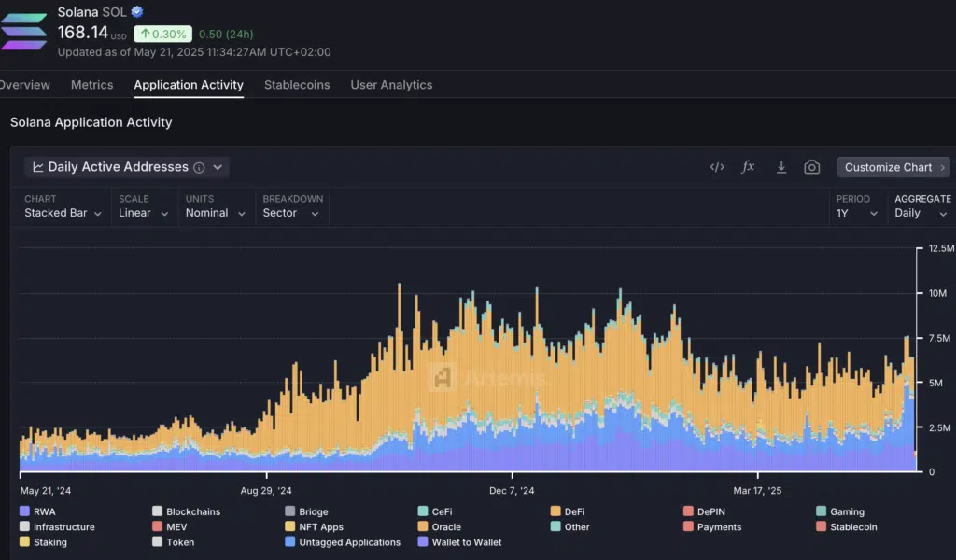Click the NFT Apps color swatch

(x=289, y=526)
